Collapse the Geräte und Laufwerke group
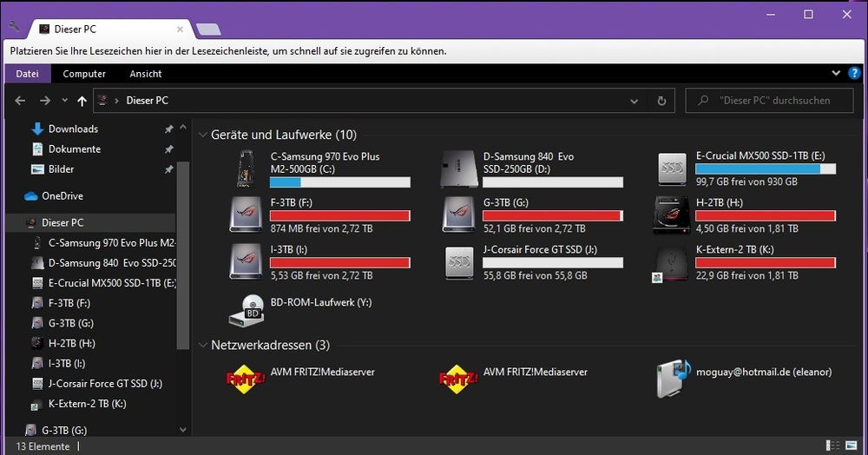868x455 pixels. coord(202,135)
